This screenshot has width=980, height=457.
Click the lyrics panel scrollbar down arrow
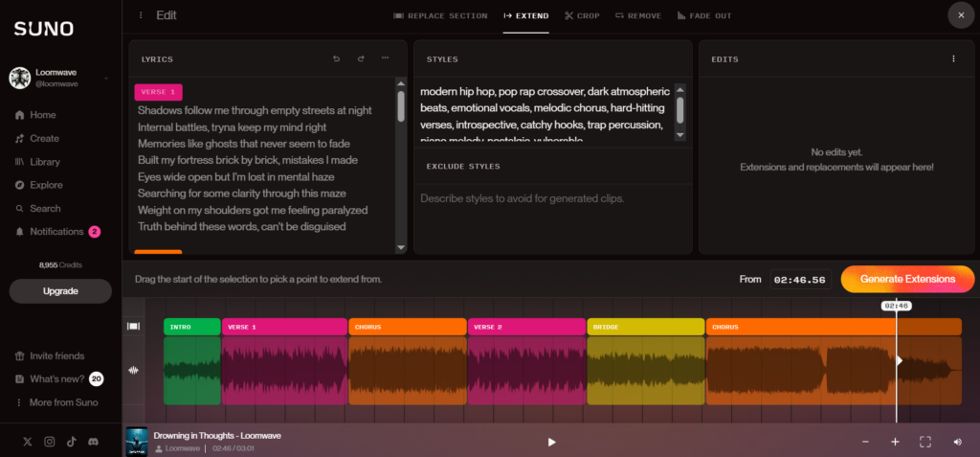401,248
